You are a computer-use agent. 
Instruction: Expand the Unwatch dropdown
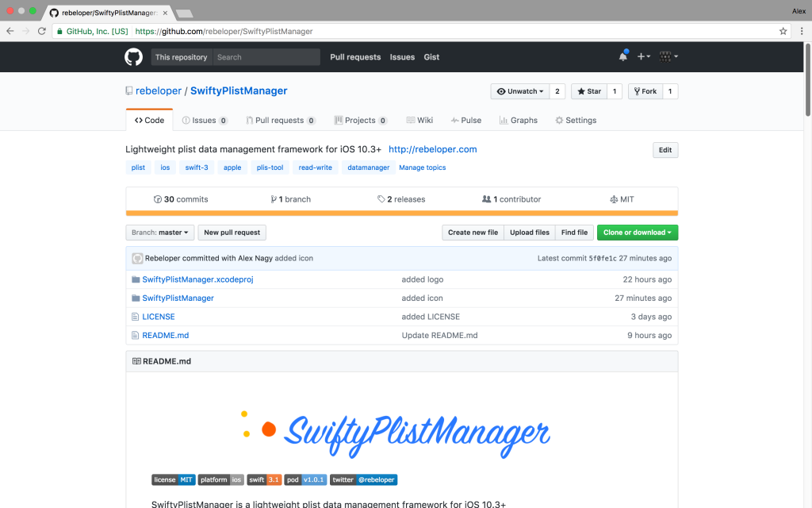pyautogui.click(x=520, y=91)
